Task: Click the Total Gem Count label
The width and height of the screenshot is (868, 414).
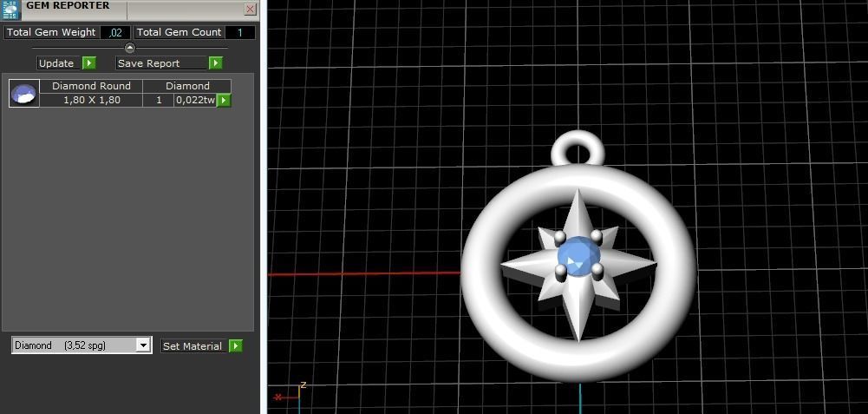Action: coord(179,33)
